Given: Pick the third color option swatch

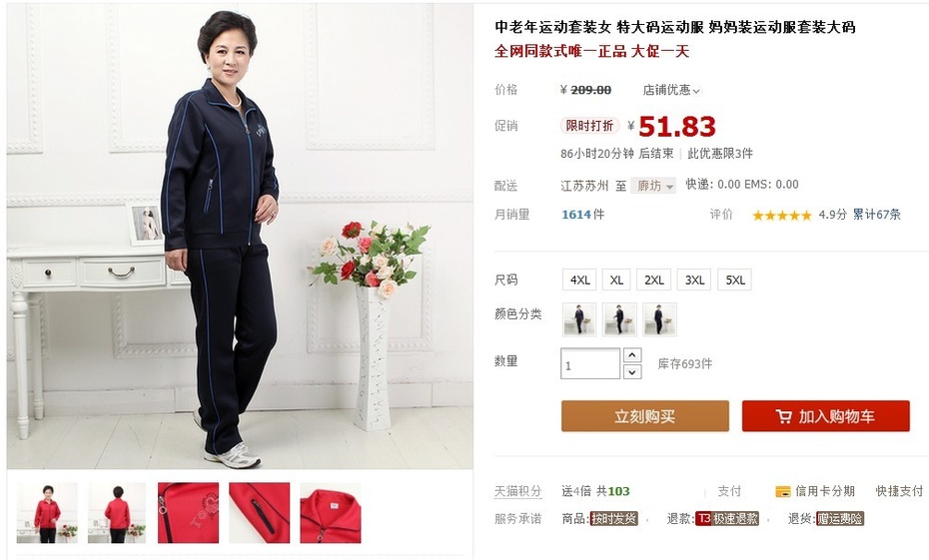Looking at the screenshot, I should pos(659,319).
